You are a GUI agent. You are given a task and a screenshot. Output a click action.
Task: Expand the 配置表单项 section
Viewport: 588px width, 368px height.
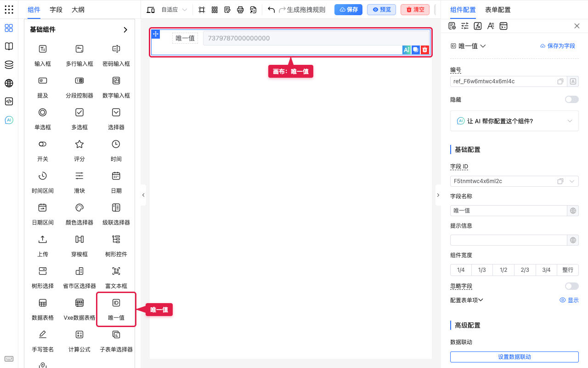click(467, 300)
